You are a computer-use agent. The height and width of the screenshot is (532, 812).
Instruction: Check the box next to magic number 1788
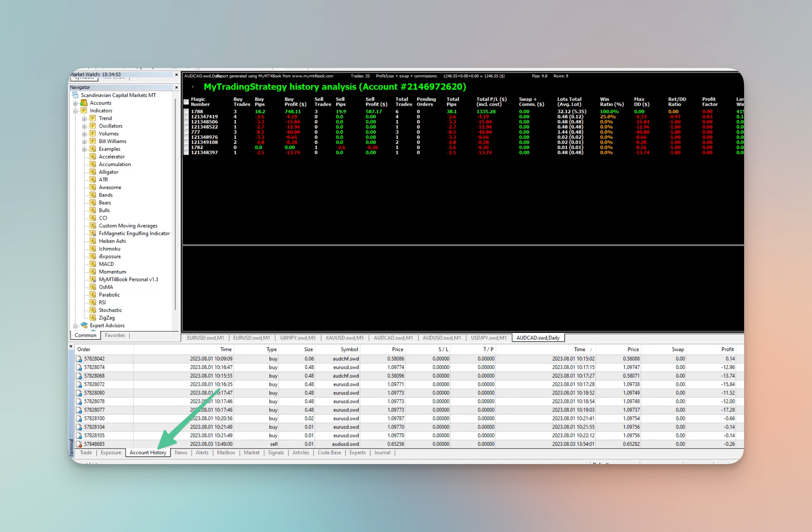[x=186, y=112]
